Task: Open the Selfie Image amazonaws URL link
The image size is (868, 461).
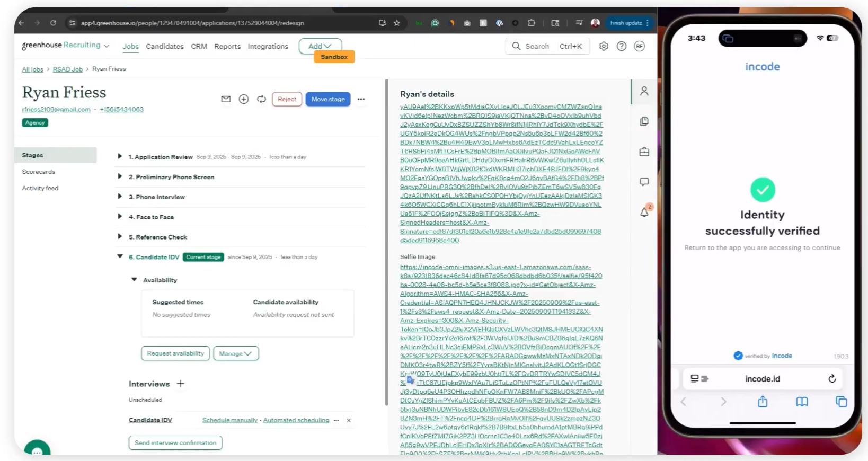Action: click(x=501, y=360)
